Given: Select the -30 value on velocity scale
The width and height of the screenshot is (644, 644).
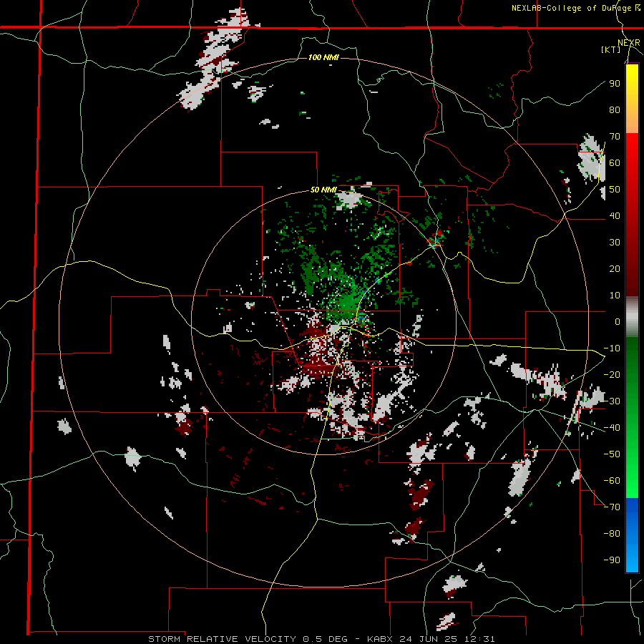Looking at the screenshot, I should 612,401.
